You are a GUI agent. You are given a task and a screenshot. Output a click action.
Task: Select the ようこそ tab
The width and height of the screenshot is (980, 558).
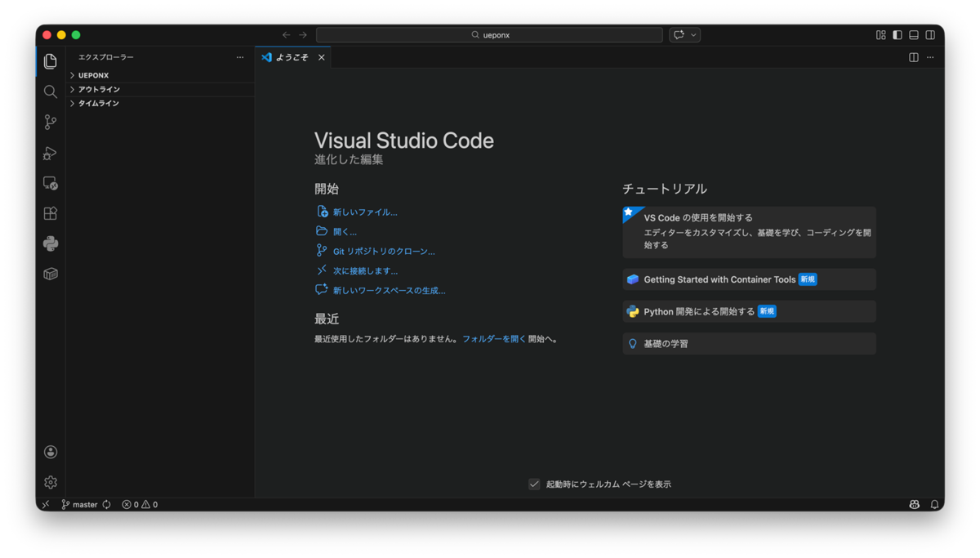coord(292,57)
